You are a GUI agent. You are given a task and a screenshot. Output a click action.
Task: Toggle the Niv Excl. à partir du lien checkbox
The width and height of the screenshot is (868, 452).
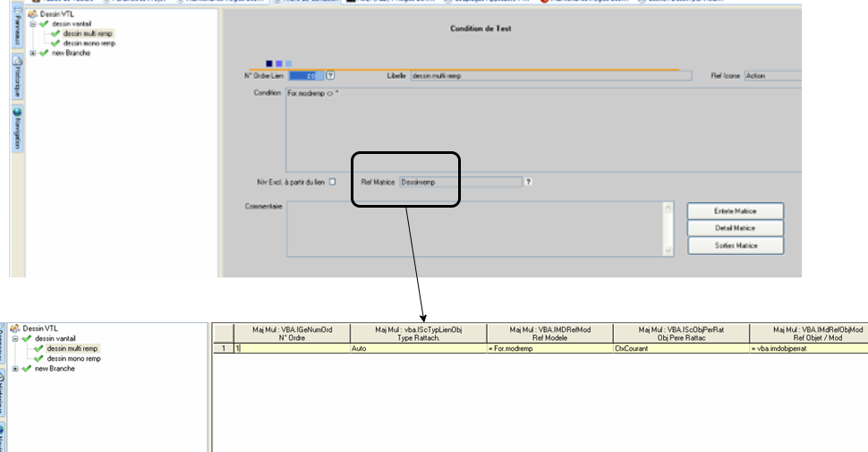(x=332, y=182)
